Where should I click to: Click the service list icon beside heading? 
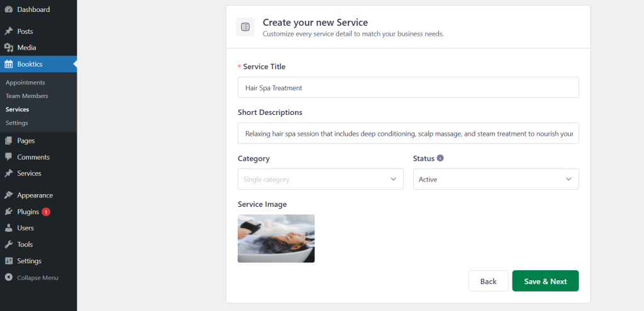(x=245, y=27)
